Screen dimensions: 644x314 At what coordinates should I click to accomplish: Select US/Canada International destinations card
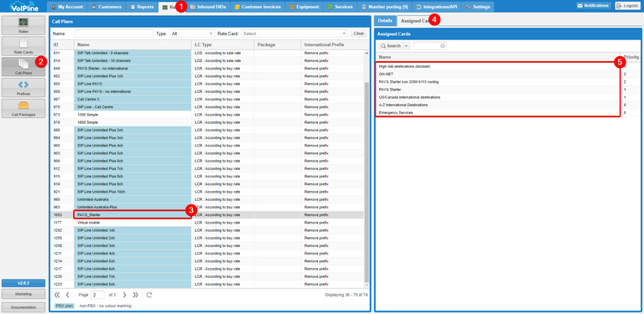tap(508, 97)
